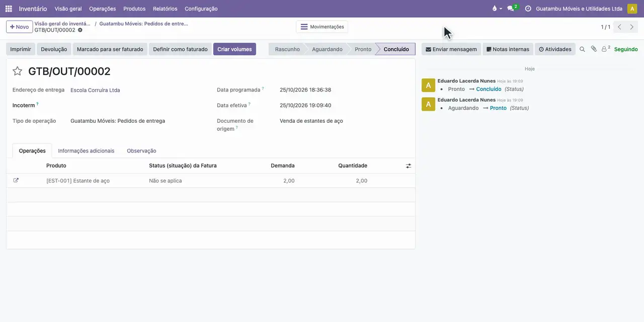Click the pager 1 / 1 counter
The height and width of the screenshot is (322, 644).
tap(605, 27)
